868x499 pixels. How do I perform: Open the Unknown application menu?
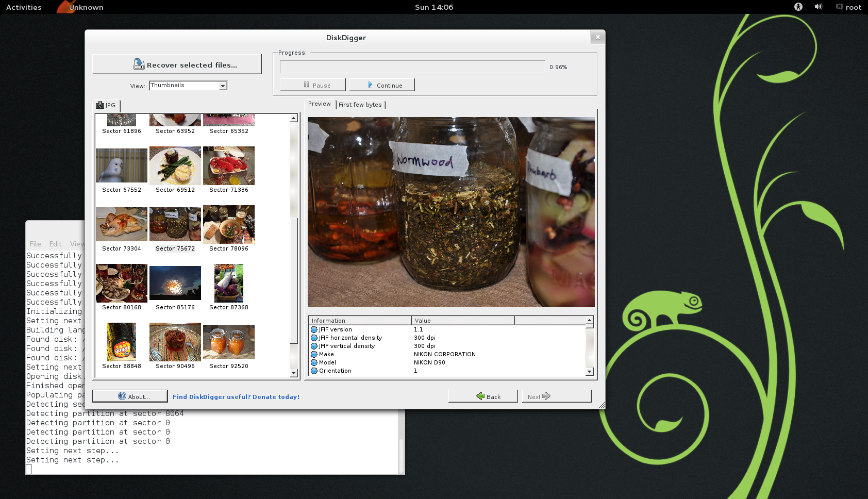pyautogui.click(x=80, y=7)
